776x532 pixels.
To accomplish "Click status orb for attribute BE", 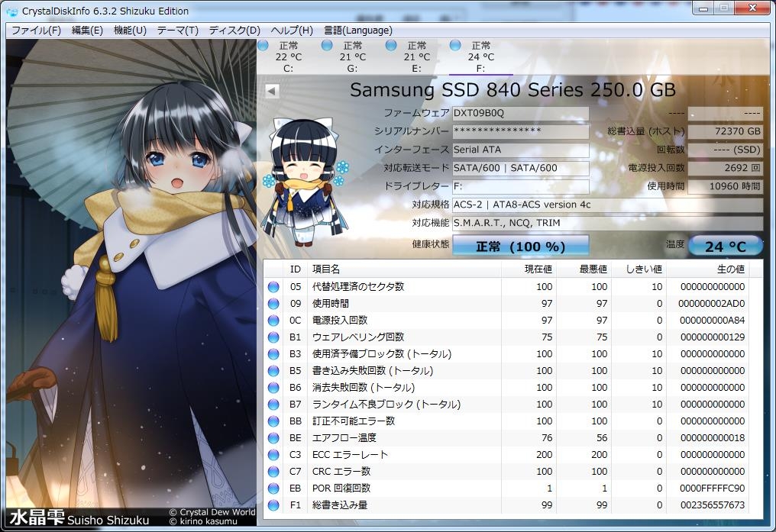I will 273,438.
